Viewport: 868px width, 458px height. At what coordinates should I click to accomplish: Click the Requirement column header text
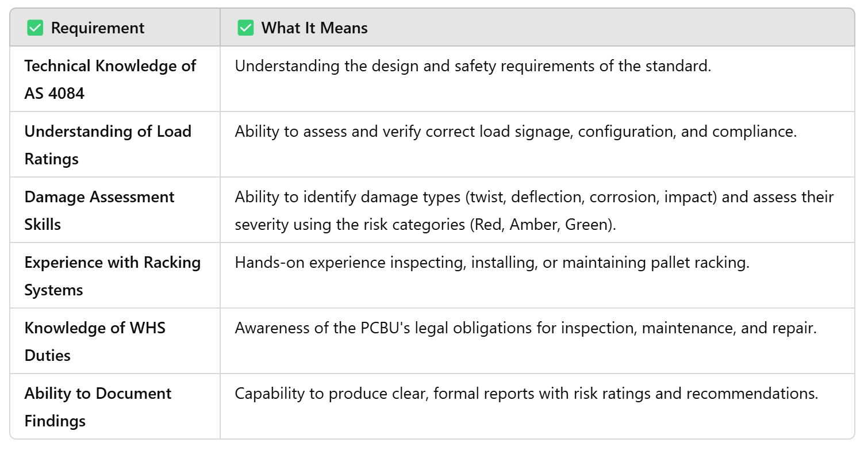tap(98, 28)
